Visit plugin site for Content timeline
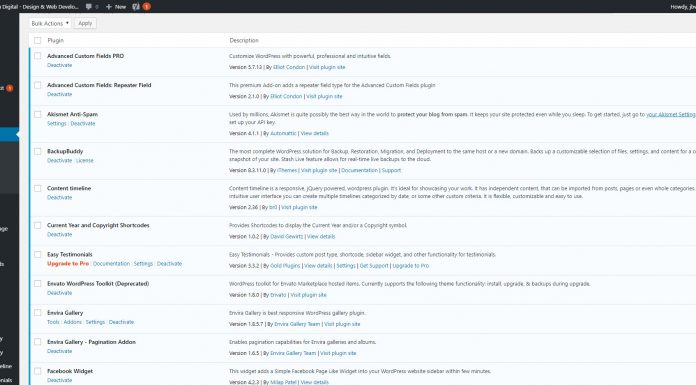This screenshot has height=385, width=696. tap(299, 207)
